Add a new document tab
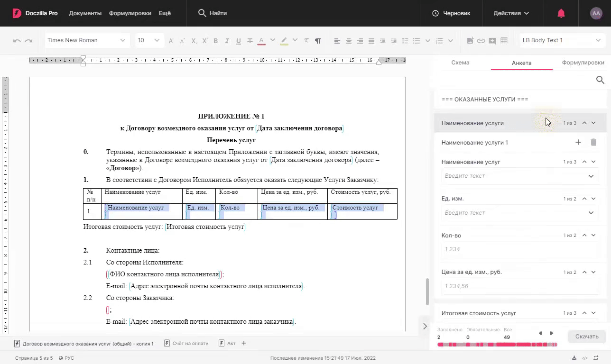Viewport: 611px width, 364px height. click(244, 343)
